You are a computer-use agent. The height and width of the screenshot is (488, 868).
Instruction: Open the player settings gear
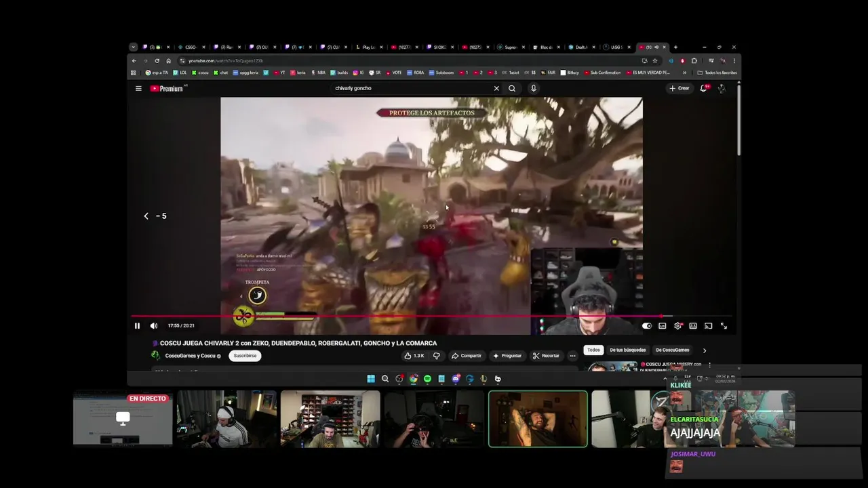pyautogui.click(x=677, y=326)
